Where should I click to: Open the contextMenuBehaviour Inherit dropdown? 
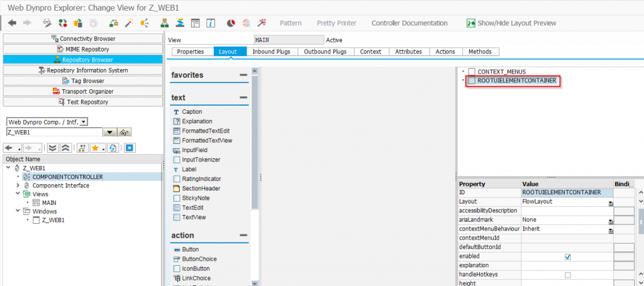[611, 231]
